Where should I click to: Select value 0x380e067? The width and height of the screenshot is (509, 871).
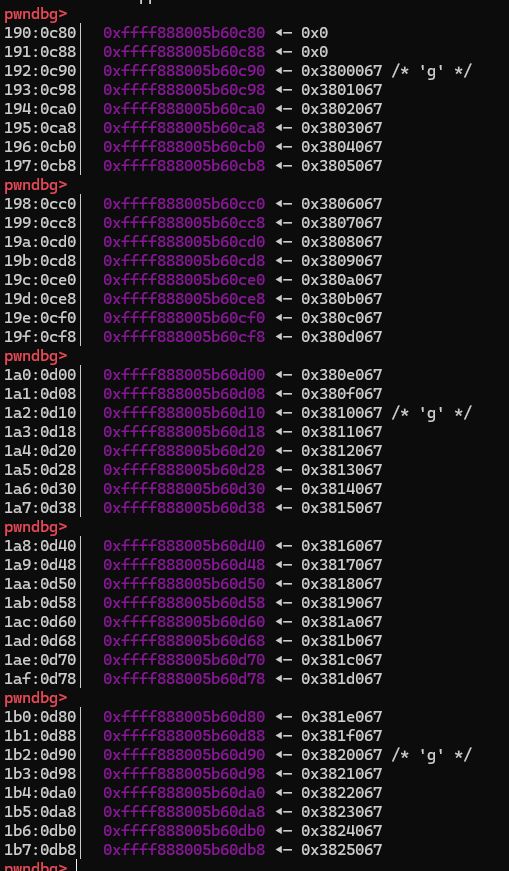click(x=342, y=375)
